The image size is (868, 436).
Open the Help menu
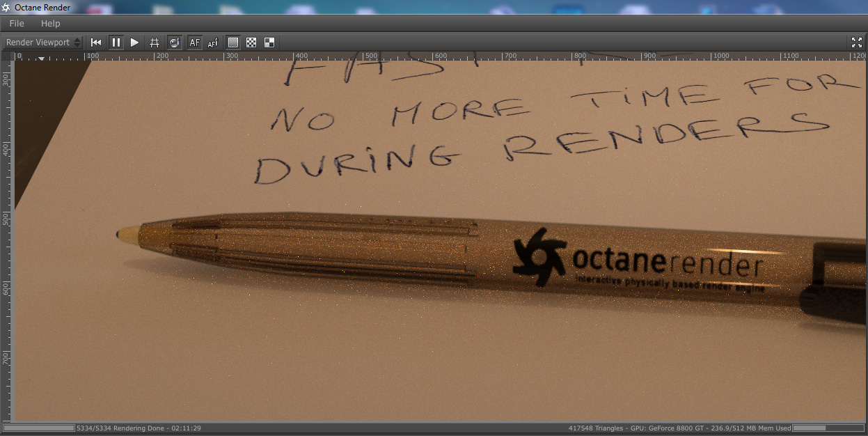tap(51, 24)
